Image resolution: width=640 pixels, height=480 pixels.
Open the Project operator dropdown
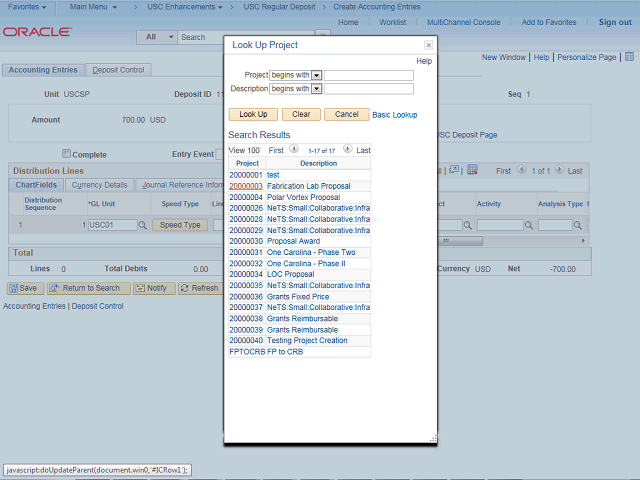pos(316,75)
